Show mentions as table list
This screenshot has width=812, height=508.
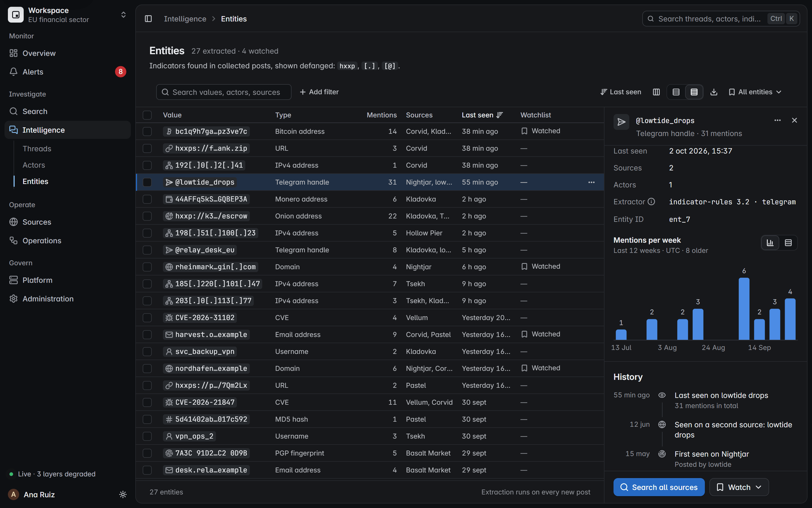point(788,243)
